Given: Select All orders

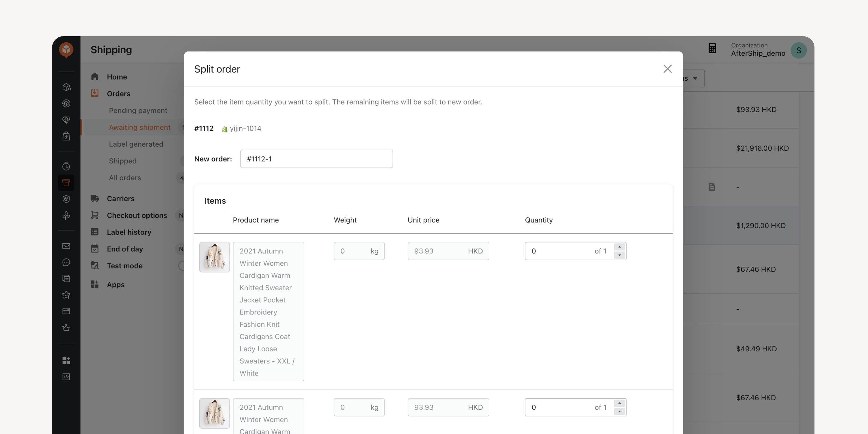Looking at the screenshot, I should coord(125,178).
